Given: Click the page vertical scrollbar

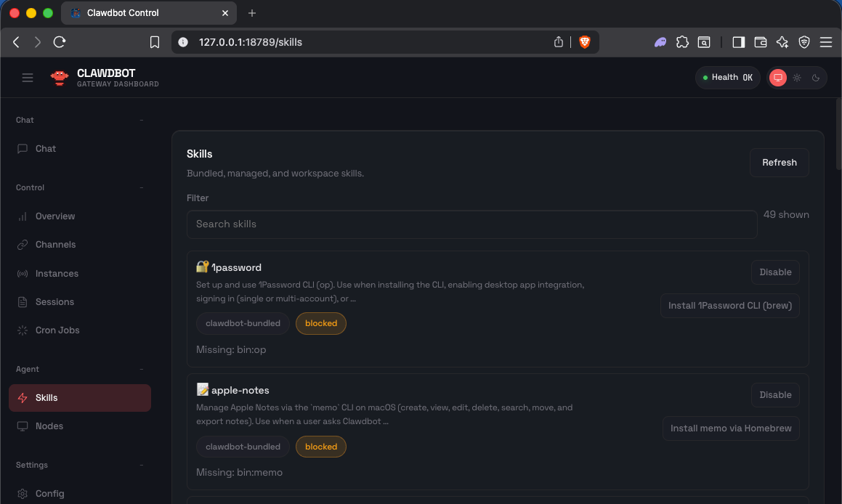Looking at the screenshot, I should point(838,134).
